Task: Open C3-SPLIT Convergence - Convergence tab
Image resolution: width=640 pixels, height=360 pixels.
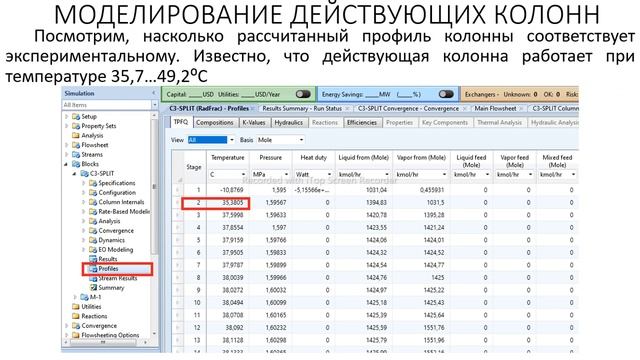Action: click(x=408, y=109)
